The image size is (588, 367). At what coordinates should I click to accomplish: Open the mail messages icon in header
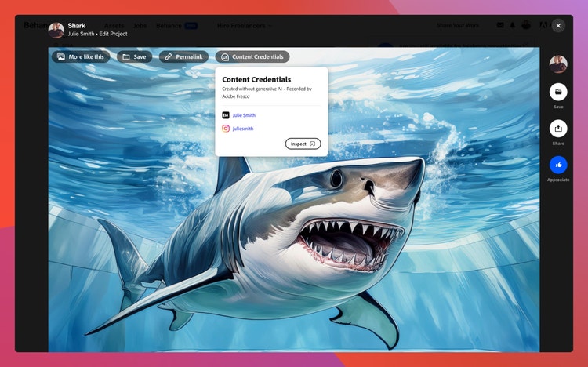tap(500, 25)
